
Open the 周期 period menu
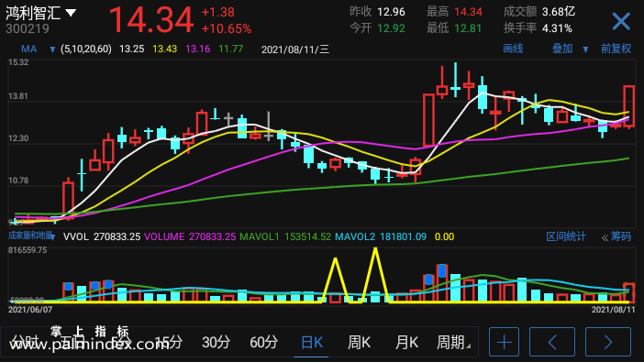pos(453,342)
